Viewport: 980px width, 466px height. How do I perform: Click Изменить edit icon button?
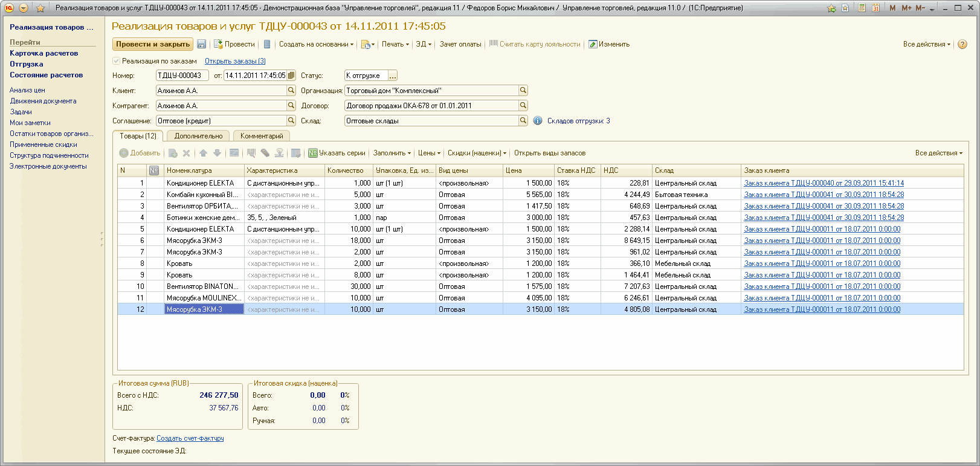(x=609, y=44)
